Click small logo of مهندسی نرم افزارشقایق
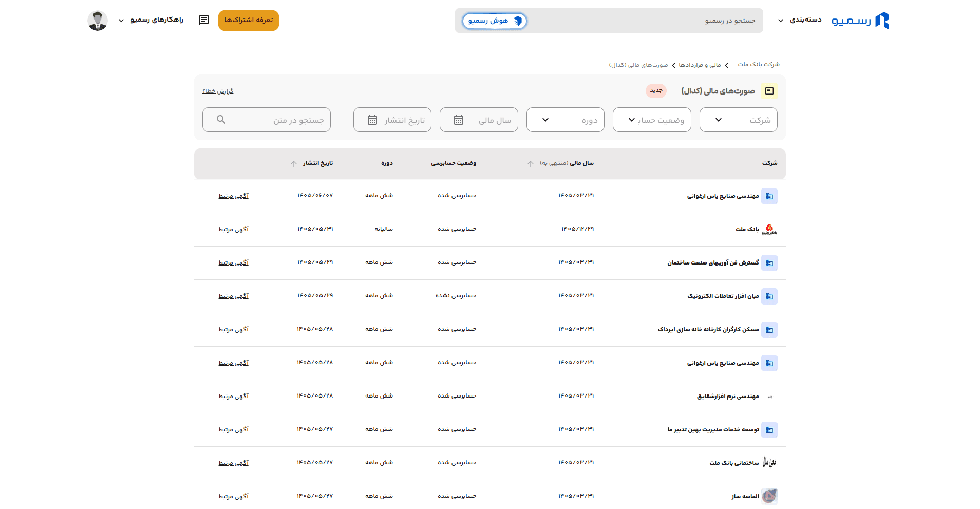 click(x=769, y=397)
